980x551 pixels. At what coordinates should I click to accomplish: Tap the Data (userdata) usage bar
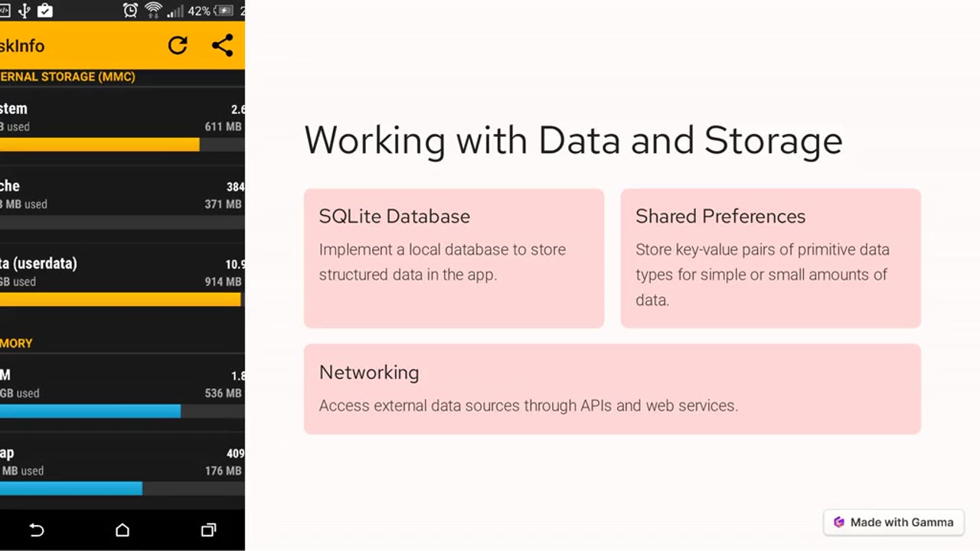pos(122,299)
